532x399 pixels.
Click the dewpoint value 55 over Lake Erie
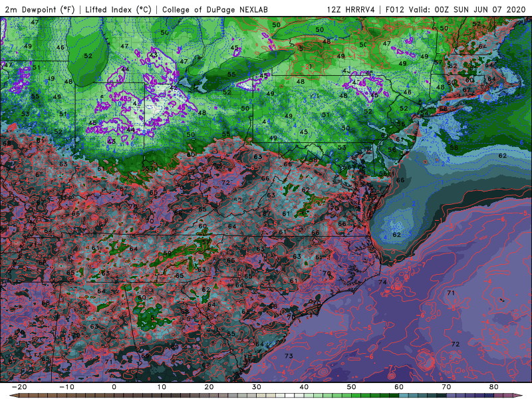click(231, 74)
